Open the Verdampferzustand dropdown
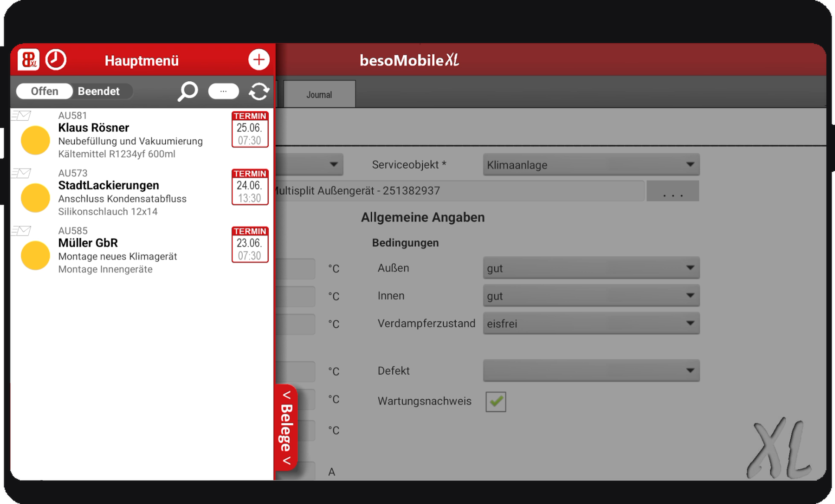 (591, 324)
